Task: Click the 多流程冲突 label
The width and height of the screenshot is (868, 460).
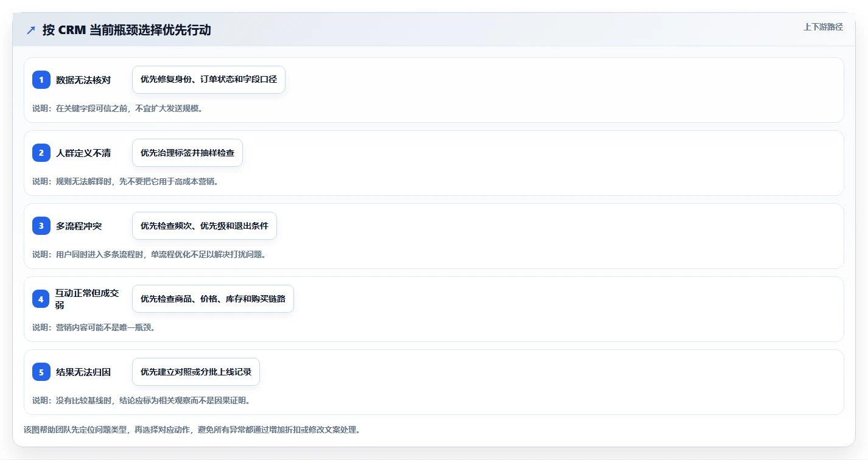Action: pos(79,226)
